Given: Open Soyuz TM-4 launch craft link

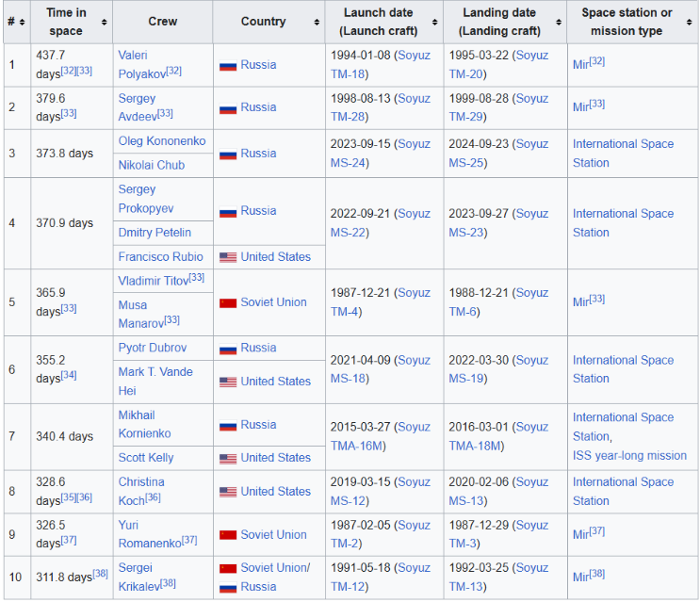Looking at the screenshot, I should point(381,302).
